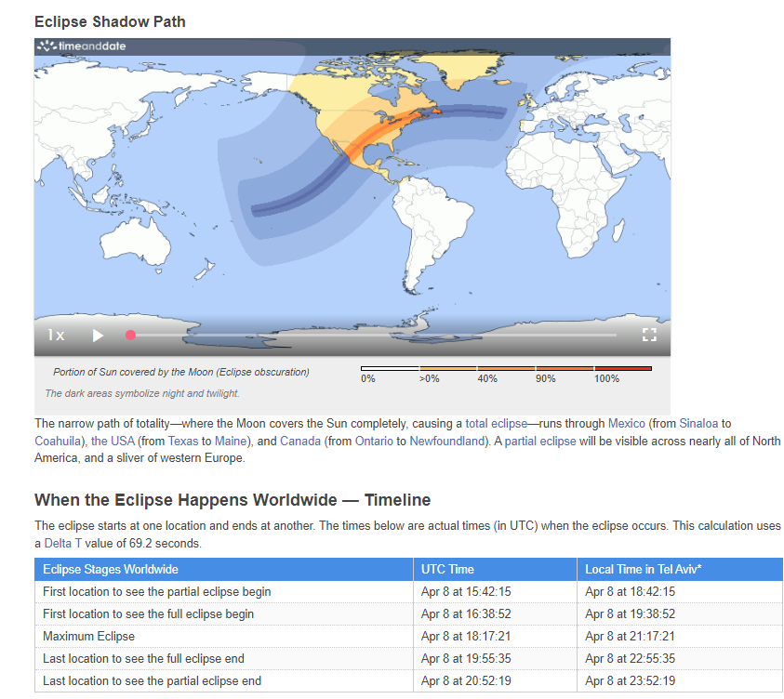Click the 'UTC Time' column header
The height and width of the screenshot is (699, 784).
(x=495, y=570)
